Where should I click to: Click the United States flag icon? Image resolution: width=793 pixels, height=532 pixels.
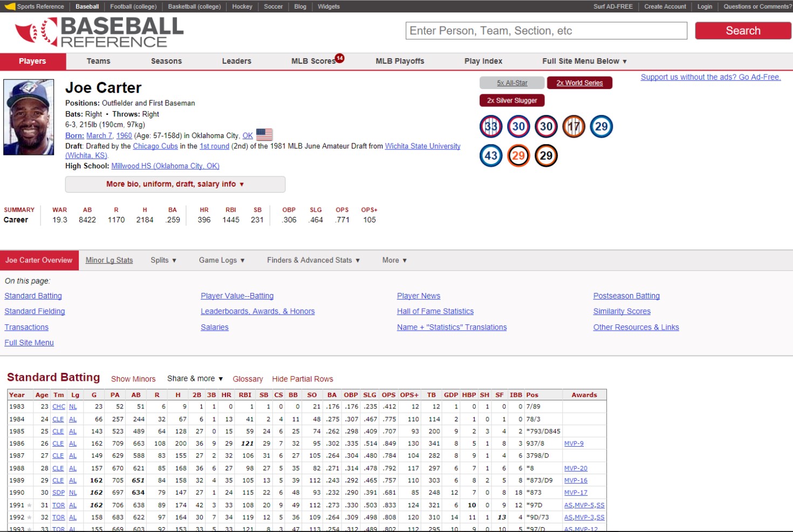[264, 134]
